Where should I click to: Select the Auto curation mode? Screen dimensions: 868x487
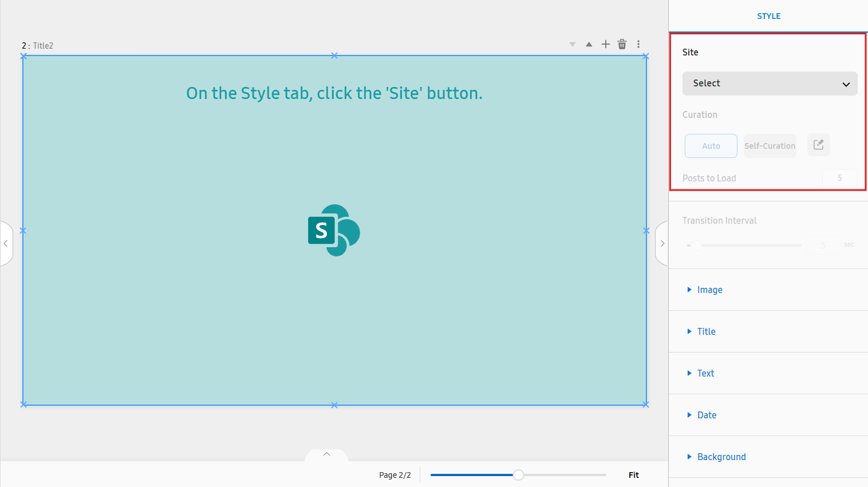pos(711,146)
